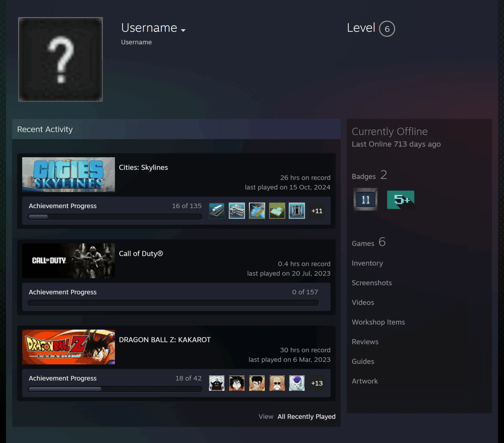Screen dimensions: 504x443
Task: Open the Games 6 list
Action: pos(369,242)
